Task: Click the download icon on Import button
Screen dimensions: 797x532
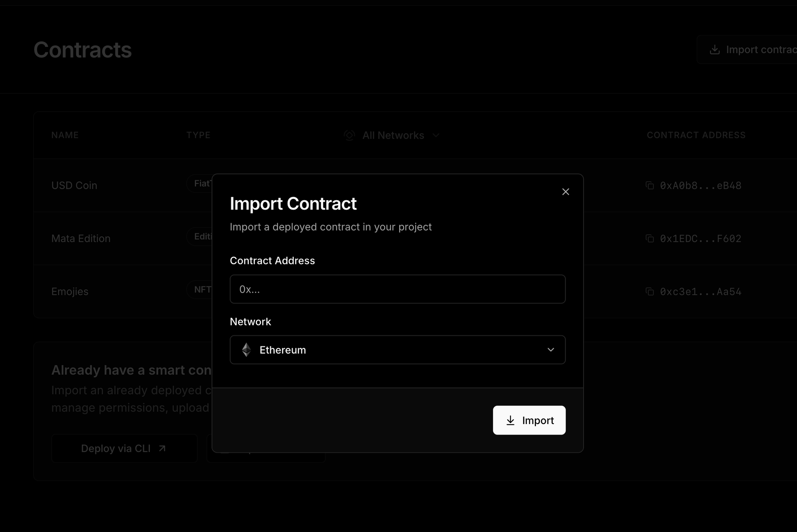Action: pyautogui.click(x=510, y=421)
